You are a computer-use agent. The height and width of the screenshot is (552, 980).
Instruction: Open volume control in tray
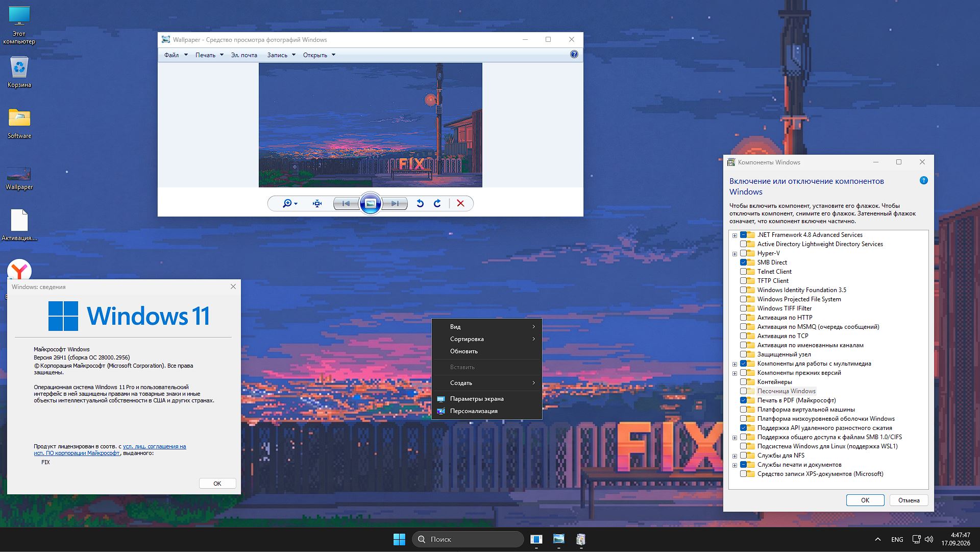pyautogui.click(x=928, y=539)
